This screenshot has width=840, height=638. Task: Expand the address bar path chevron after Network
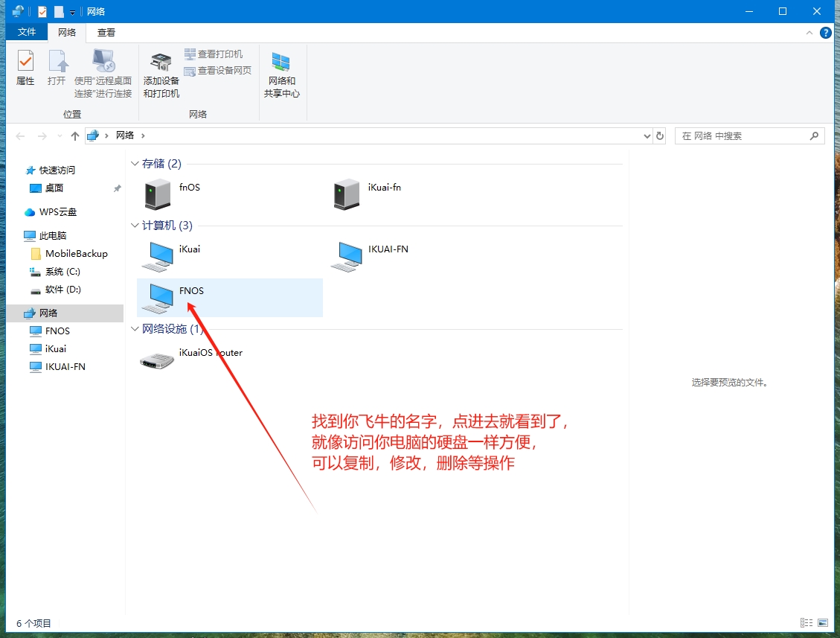[x=143, y=135]
